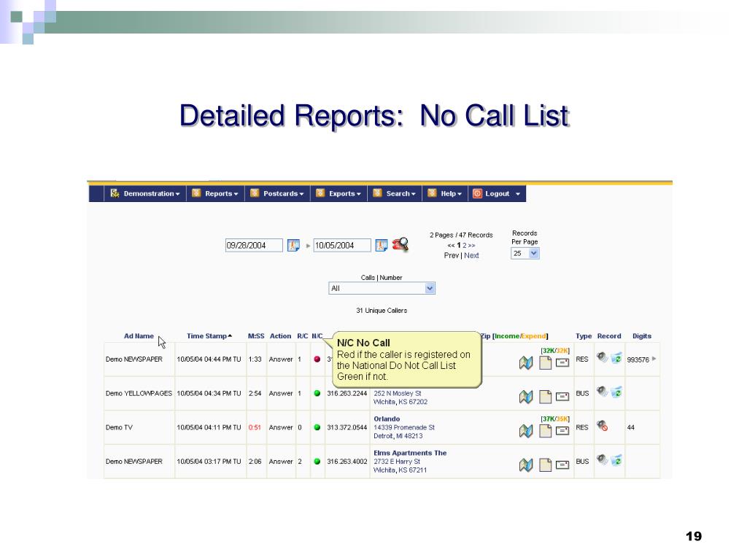The height and width of the screenshot is (560, 747).
Task: Click red duration 0:51 in Demo TV row
Action: pyautogui.click(x=255, y=427)
